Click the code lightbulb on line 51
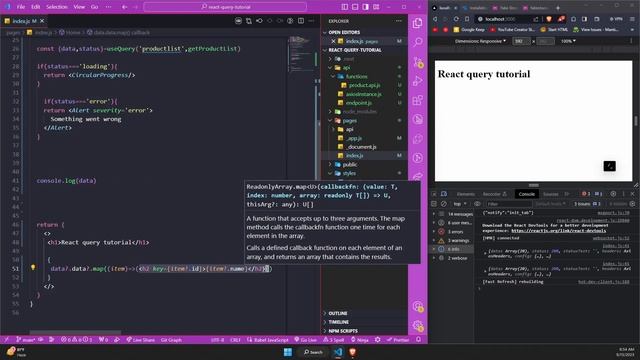This screenshot has height=360, width=640. click(x=33, y=268)
